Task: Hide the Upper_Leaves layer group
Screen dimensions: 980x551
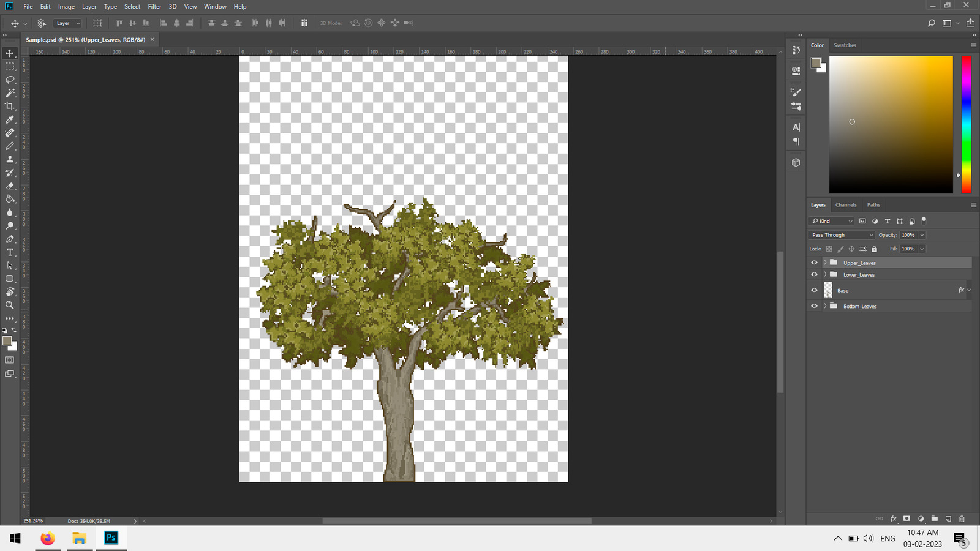Action: [814, 263]
